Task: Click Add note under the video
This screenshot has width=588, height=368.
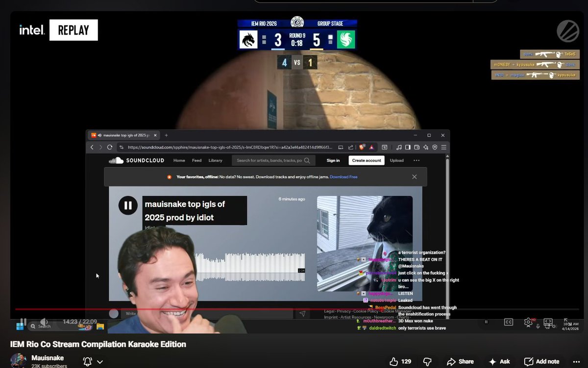Action: [x=541, y=362]
